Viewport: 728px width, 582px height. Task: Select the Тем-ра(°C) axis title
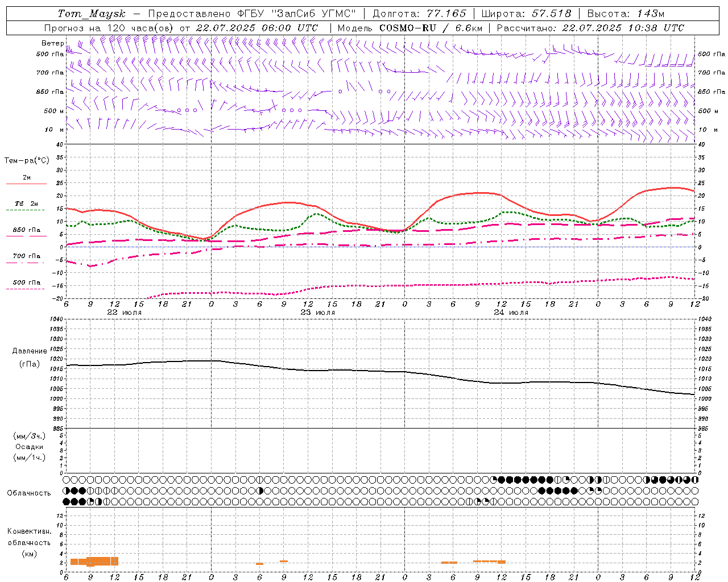pos(27,160)
